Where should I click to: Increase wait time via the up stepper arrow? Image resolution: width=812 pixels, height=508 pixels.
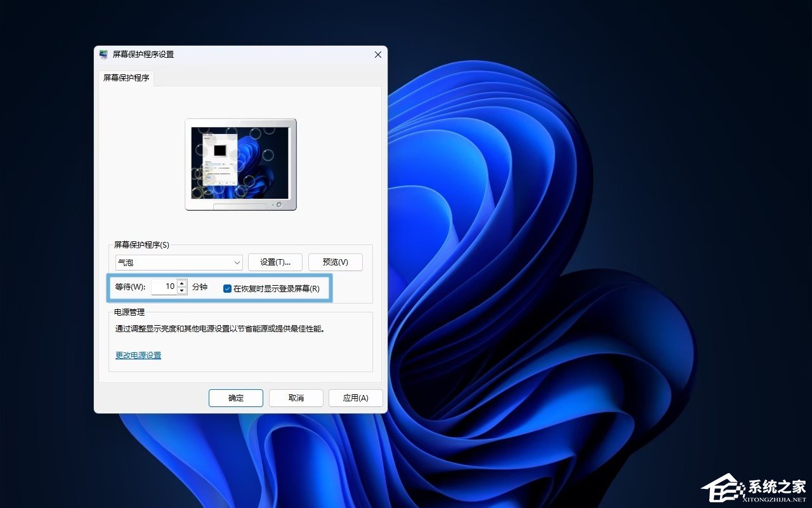(x=182, y=283)
